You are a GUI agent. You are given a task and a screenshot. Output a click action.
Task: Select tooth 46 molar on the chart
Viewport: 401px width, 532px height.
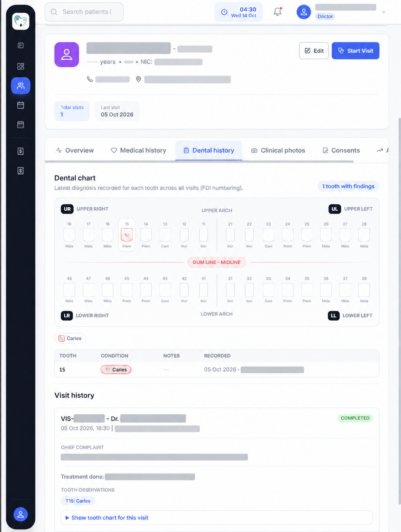pyautogui.click(x=108, y=290)
